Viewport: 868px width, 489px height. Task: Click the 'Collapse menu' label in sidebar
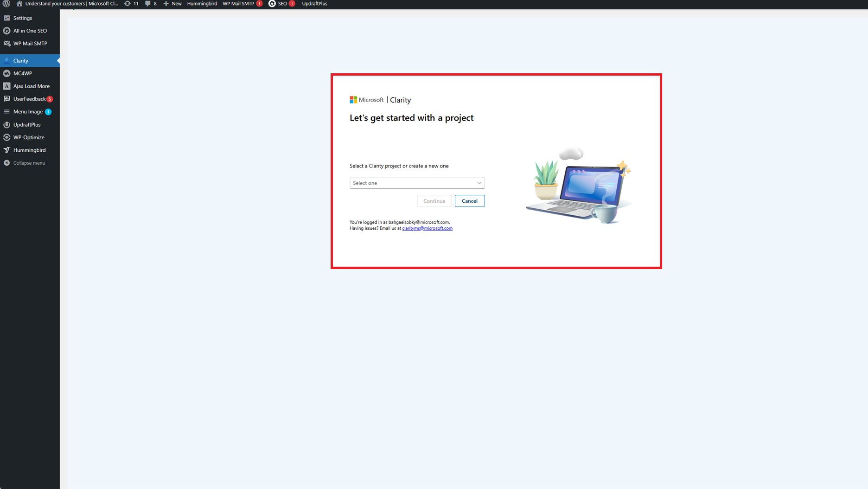(29, 163)
